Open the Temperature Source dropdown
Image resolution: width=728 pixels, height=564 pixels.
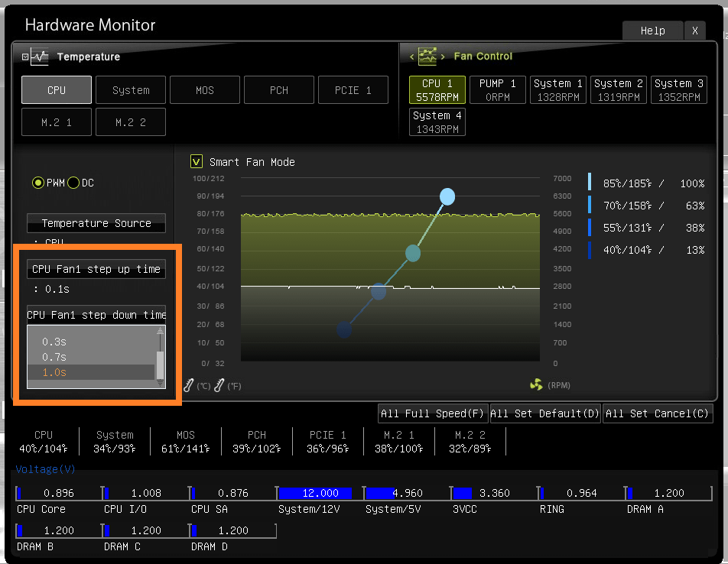[96, 223]
